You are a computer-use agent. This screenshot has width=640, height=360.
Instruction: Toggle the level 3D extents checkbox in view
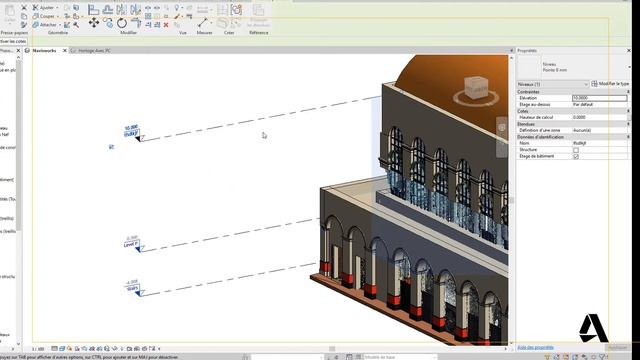click(x=111, y=147)
